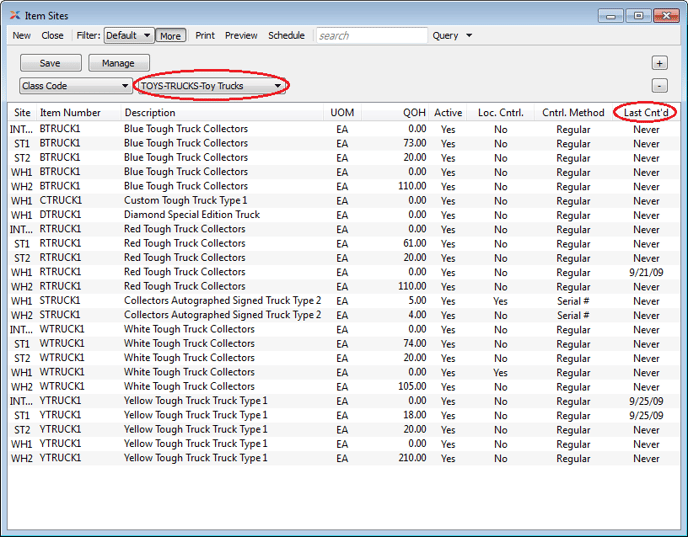This screenshot has height=537, width=688.
Task: Open the Filter Default dropdown
Action: [128, 36]
